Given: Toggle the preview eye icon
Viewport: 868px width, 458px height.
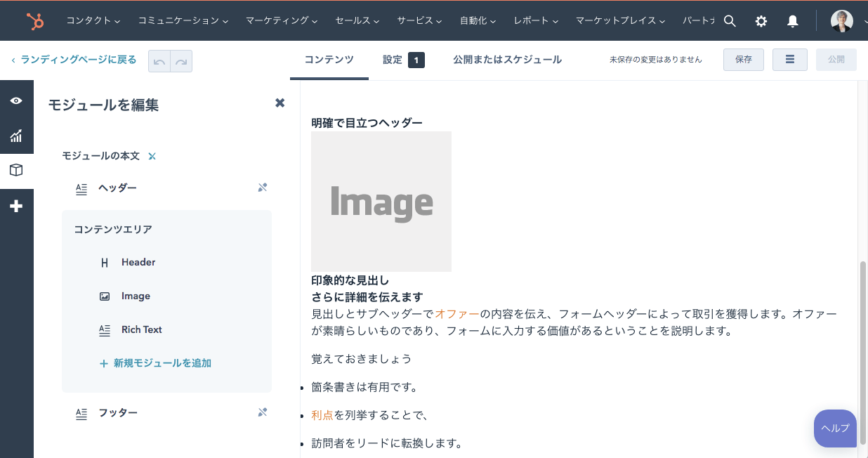Looking at the screenshot, I should [x=16, y=101].
